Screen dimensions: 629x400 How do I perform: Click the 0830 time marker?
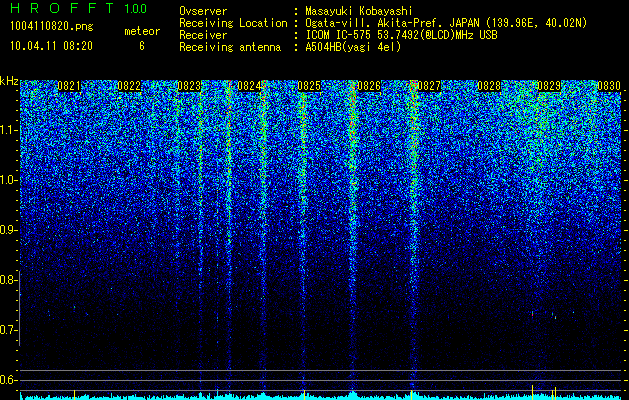pos(609,86)
